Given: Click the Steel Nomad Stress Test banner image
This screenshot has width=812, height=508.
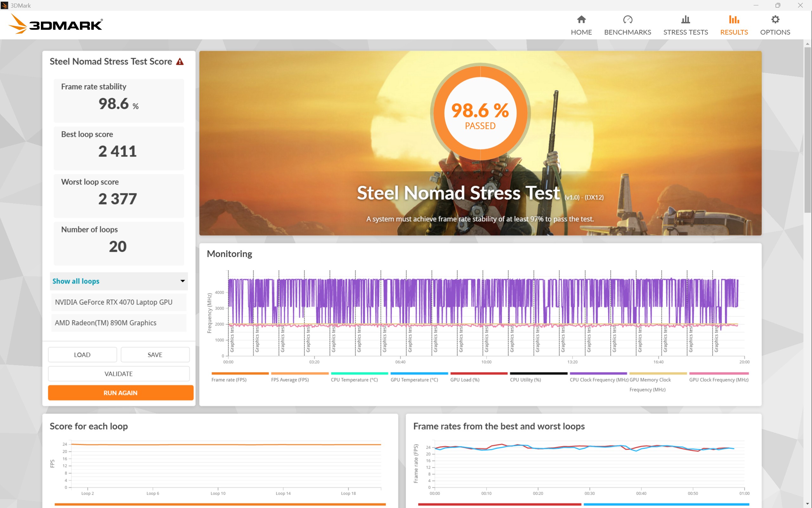Looking at the screenshot, I should 480,143.
